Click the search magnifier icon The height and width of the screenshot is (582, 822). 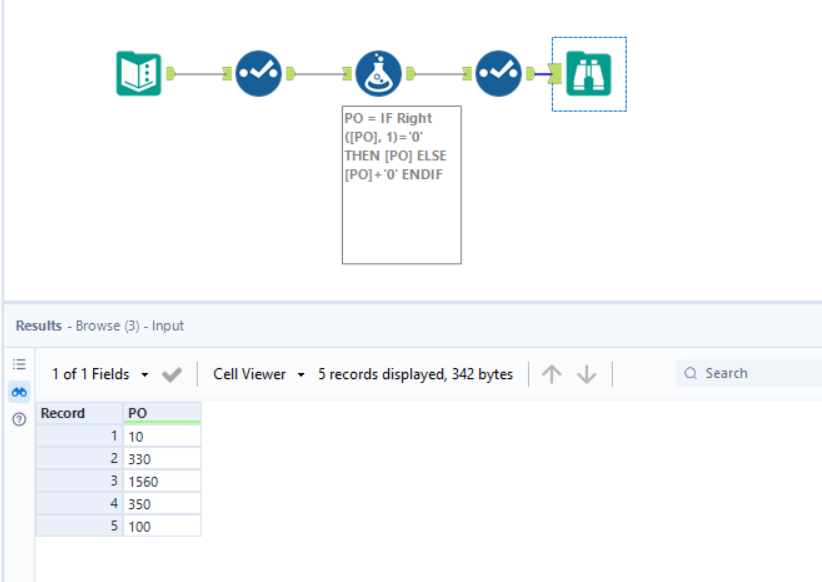click(691, 372)
